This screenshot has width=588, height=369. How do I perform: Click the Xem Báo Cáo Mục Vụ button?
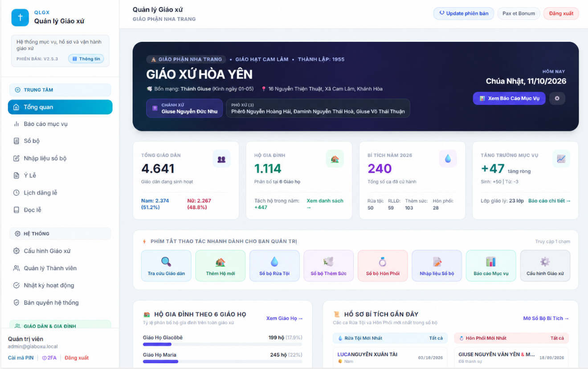[x=509, y=98]
